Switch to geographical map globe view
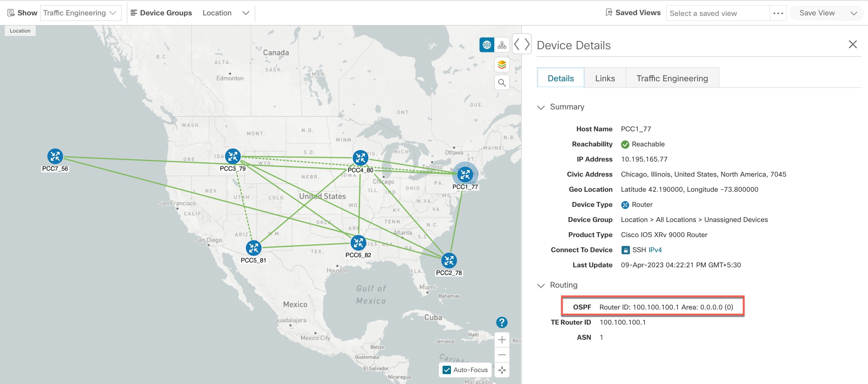Image resolution: width=868 pixels, height=384 pixels. click(487, 45)
